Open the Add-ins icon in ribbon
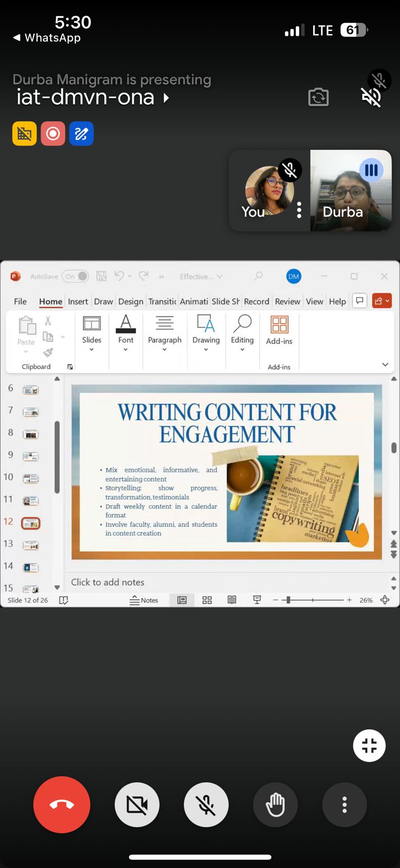Viewport: 400px width, 868px height. pyautogui.click(x=279, y=330)
